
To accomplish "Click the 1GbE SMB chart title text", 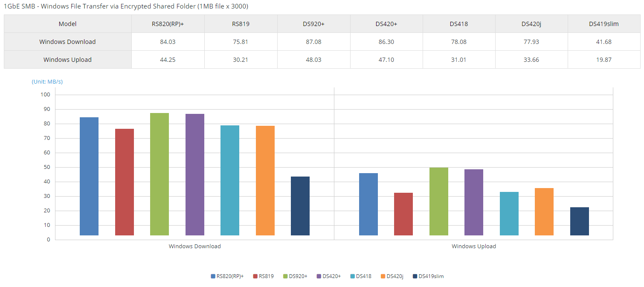I will tap(126, 6).
